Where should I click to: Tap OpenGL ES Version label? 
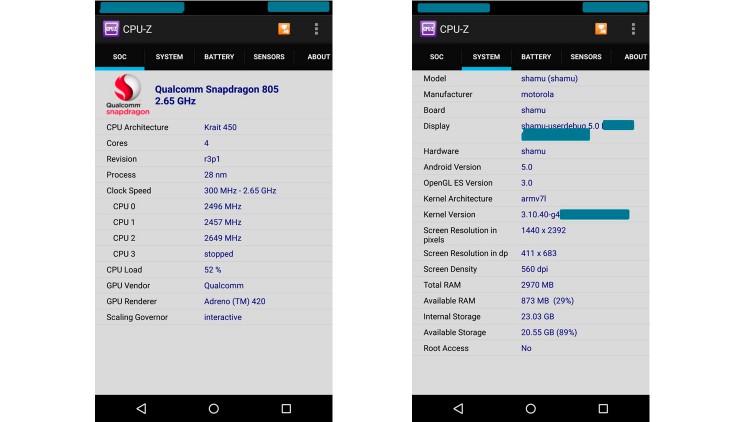458,183
